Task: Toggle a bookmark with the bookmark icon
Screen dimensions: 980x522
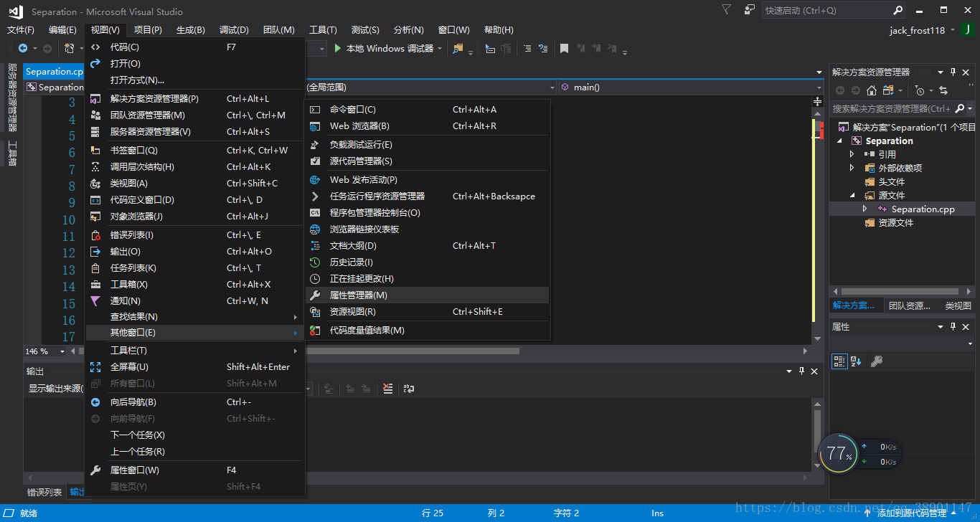Action: [x=564, y=48]
